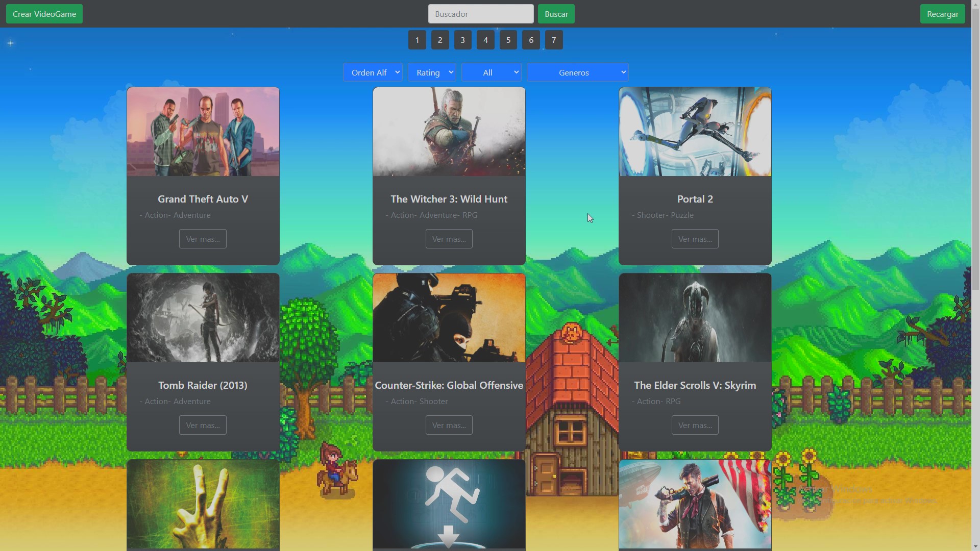
Task: Open The Witcher 3 cover image
Action: point(449,132)
